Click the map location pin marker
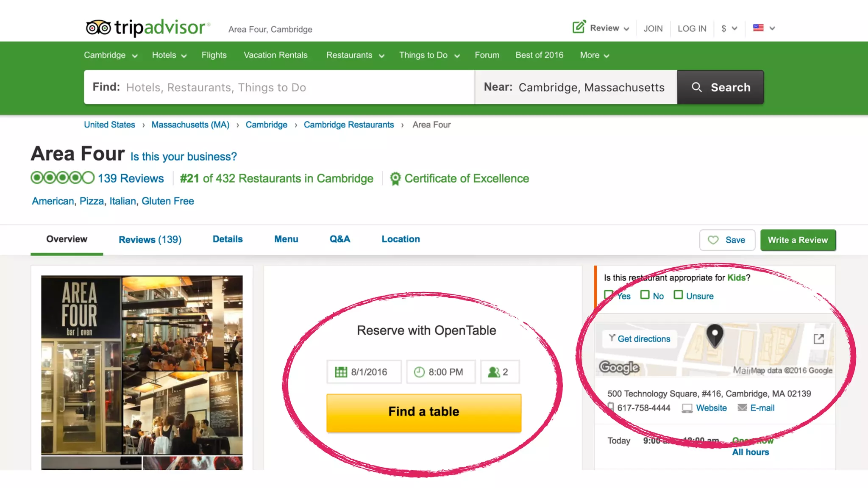Viewport: 868px width, 488px height. (715, 335)
